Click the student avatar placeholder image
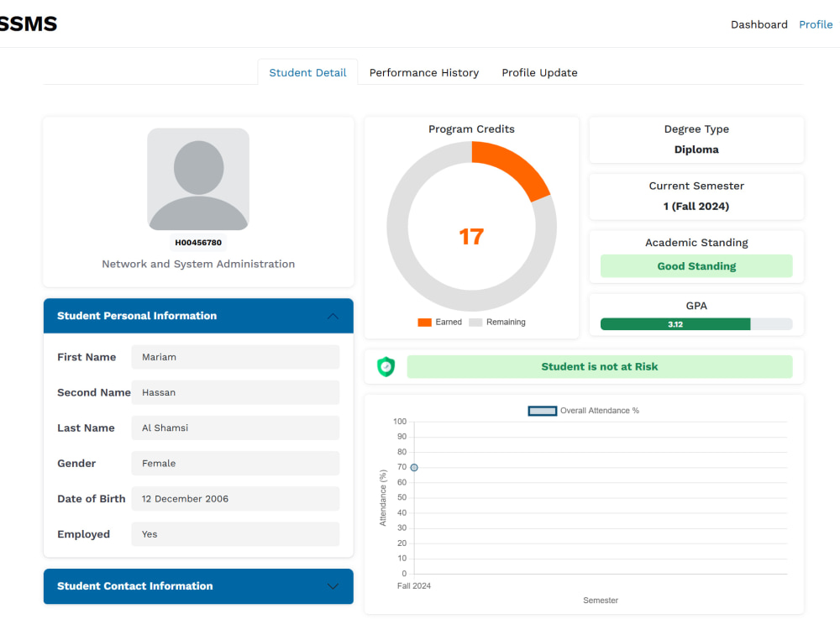 tap(198, 179)
